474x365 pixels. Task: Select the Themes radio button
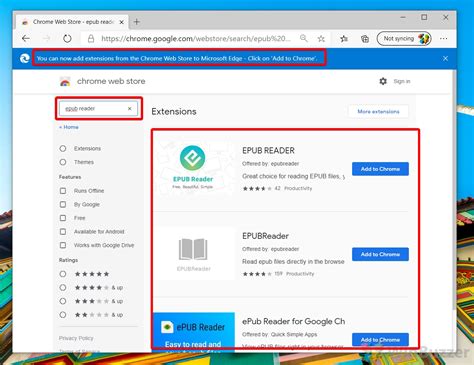(63, 162)
